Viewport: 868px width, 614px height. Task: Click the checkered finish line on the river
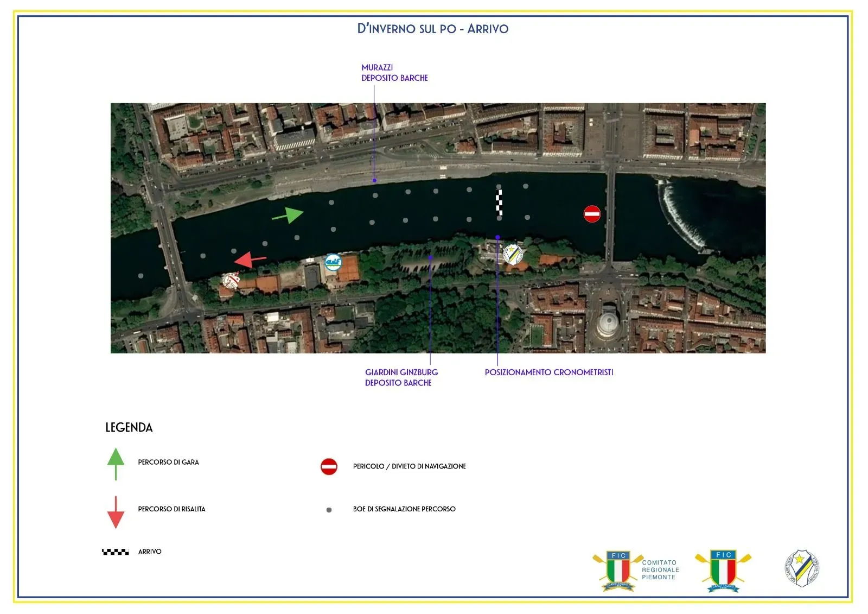point(499,202)
